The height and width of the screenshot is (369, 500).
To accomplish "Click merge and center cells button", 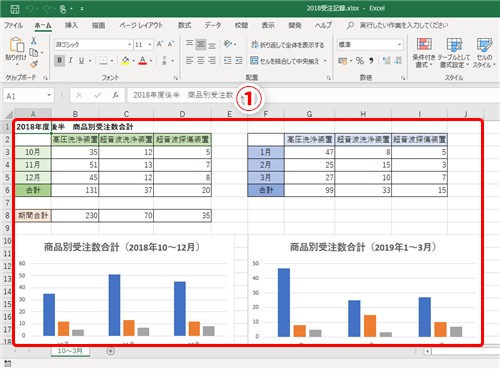I will click(284, 61).
